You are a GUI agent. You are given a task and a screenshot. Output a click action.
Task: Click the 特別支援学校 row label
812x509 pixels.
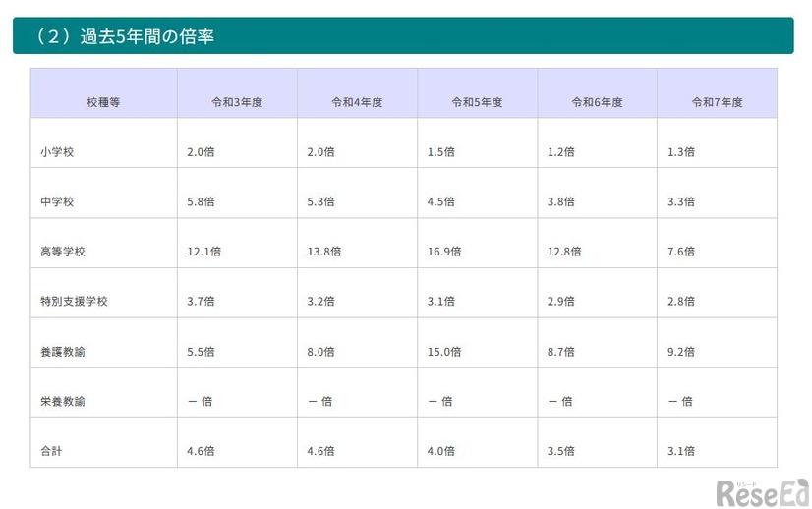[74, 301]
